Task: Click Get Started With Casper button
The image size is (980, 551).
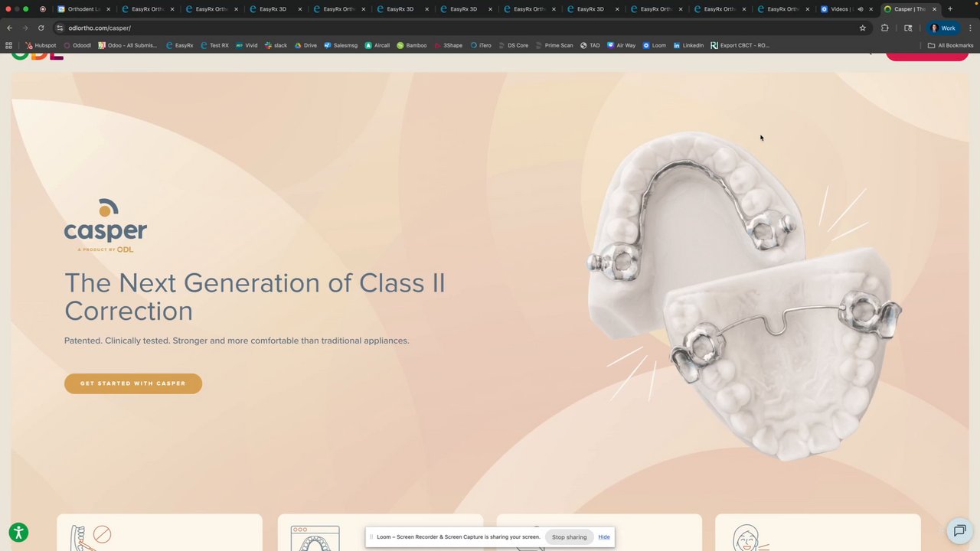Action: [133, 383]
